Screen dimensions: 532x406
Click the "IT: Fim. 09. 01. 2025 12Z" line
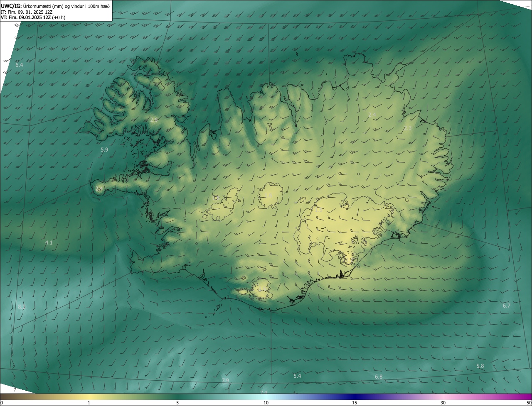tap(27, 12)
